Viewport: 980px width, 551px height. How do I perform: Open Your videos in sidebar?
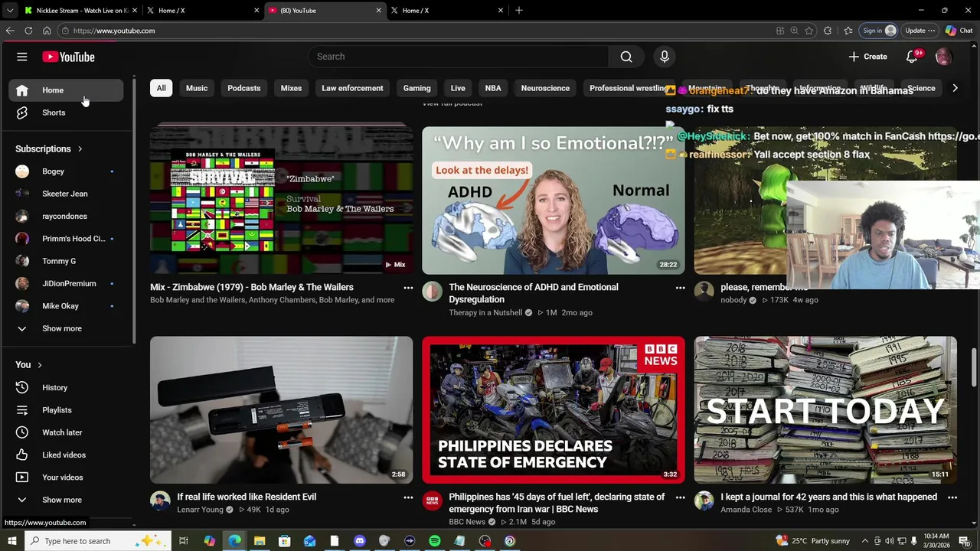click(x=66, y=478)
